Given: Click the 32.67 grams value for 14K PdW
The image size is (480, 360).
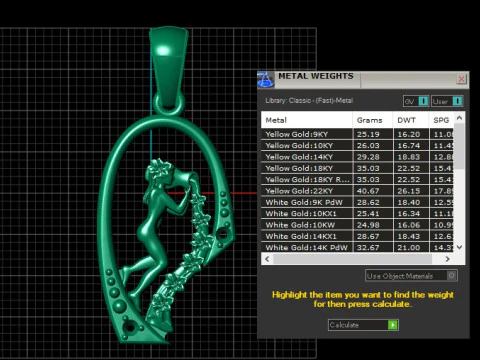Looking at the screenshot, I should tap(368, 248).
